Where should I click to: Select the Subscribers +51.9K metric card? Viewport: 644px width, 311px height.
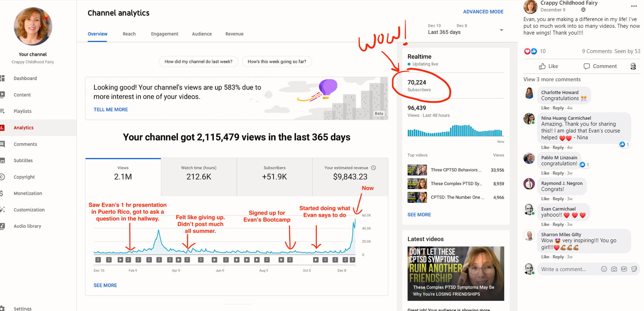coord(275,177)
